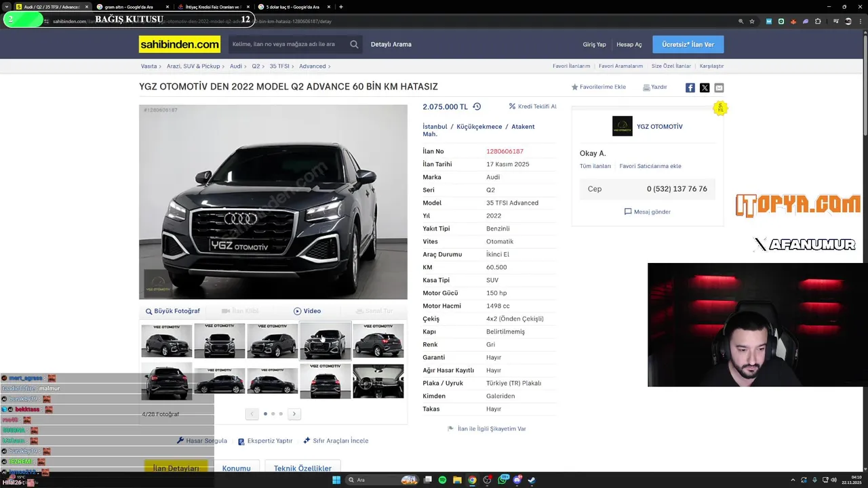Share listing by email envelope icon
This screenshot has width=868, height=488.
pyautogui.click(x=719, y=87)
